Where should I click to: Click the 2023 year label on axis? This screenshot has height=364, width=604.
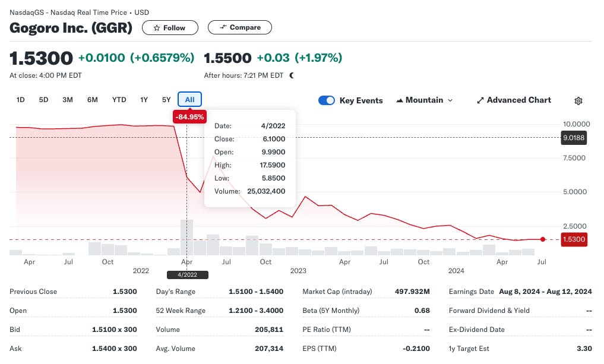[298, 271]
